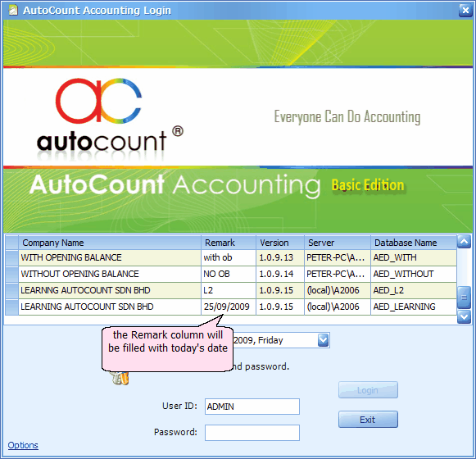Click the AutoCount title bar app icon
This screenshot has width=476, height=459.
[x=13, y=11]
